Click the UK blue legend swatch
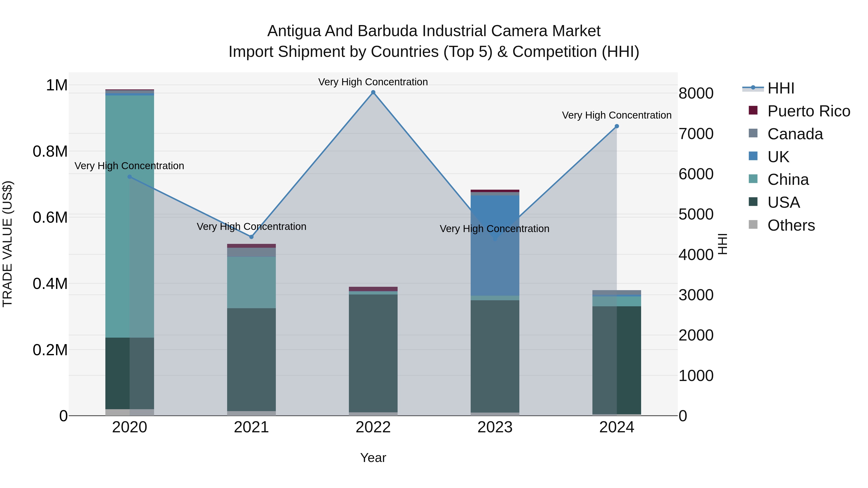 (x=753, y=156)
